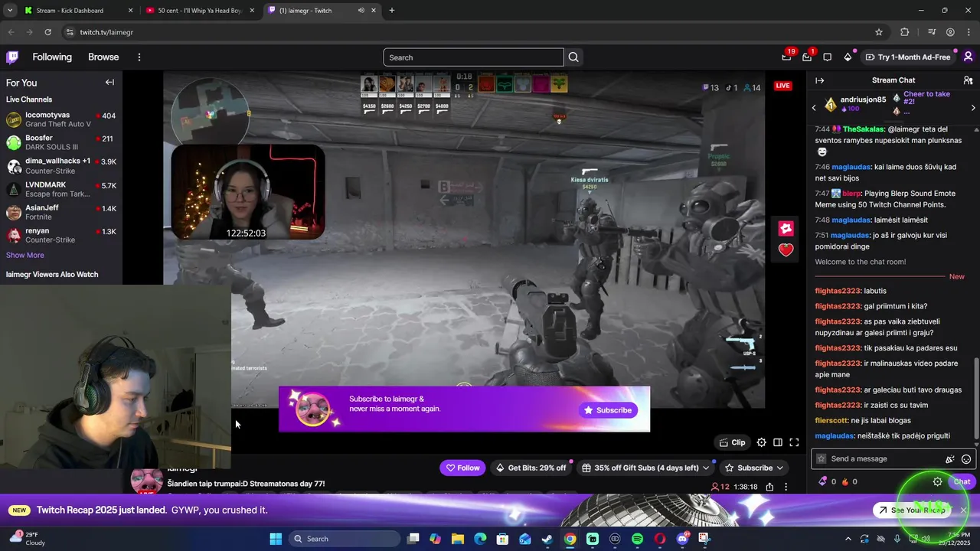Expand the 35% off Gift Subs dropdown

pos(707,468)
